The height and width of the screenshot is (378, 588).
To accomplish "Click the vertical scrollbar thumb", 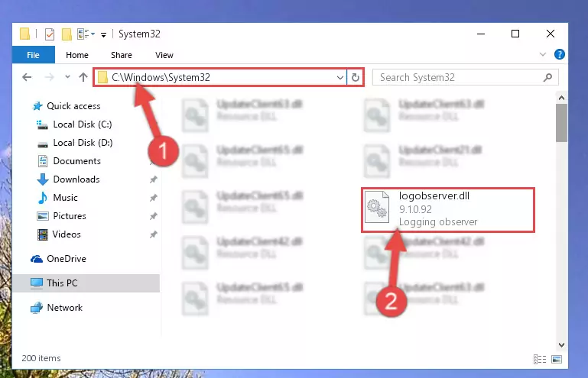I will pyautogui.click(x=561, y=123).
